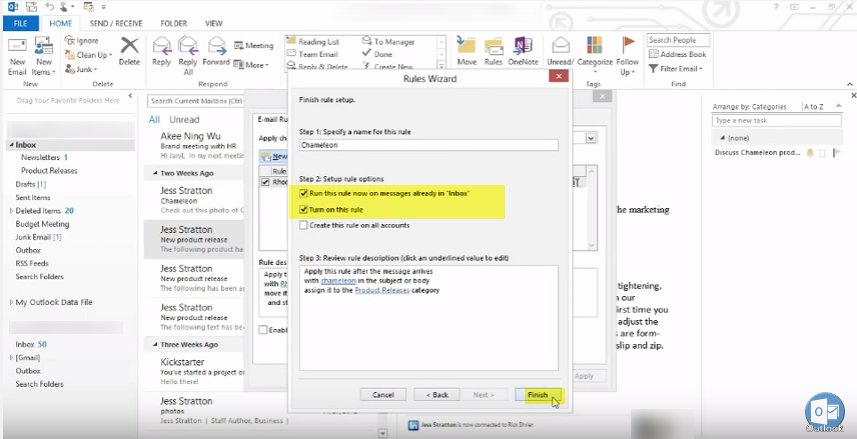Show Unread messages filter
The width and height of the screenshot is (857, 439).
pos(184,120)
